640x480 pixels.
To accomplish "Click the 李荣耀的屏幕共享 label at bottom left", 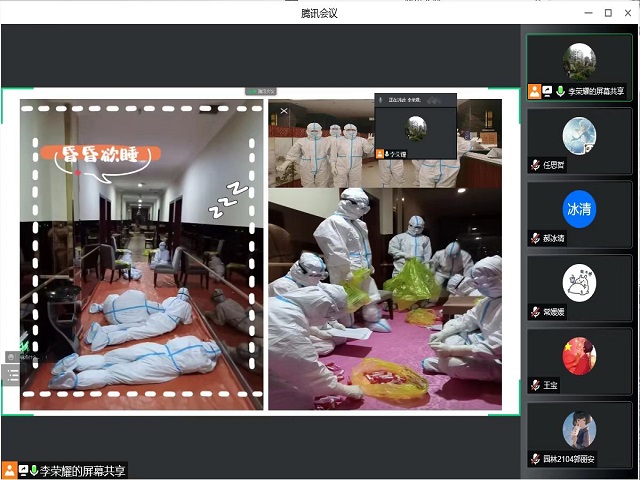I will click(84, 470).
